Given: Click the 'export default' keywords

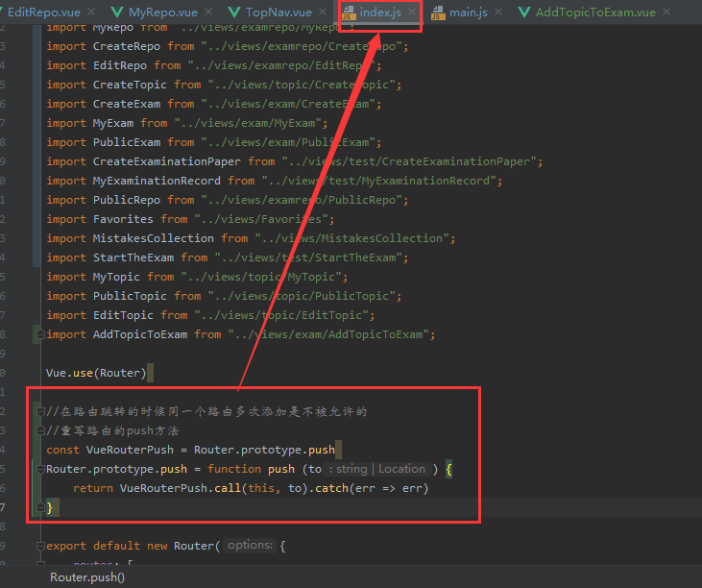Looking at the screenshot, I should (x=93, y=546).
